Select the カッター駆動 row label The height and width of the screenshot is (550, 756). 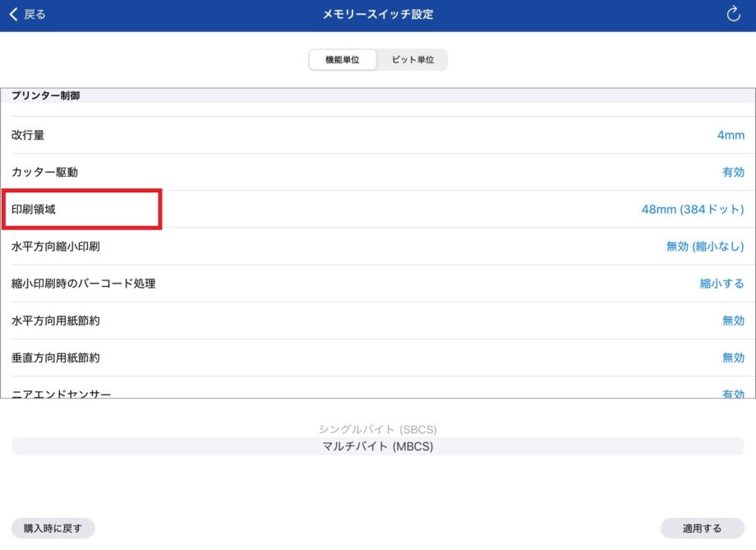click(x=44, y=172)
